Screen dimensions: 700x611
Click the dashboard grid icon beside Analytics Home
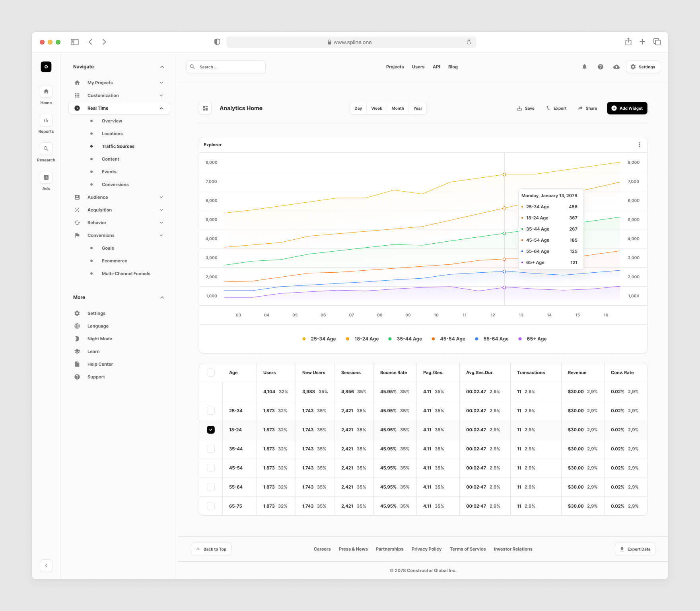coord(205,108)
